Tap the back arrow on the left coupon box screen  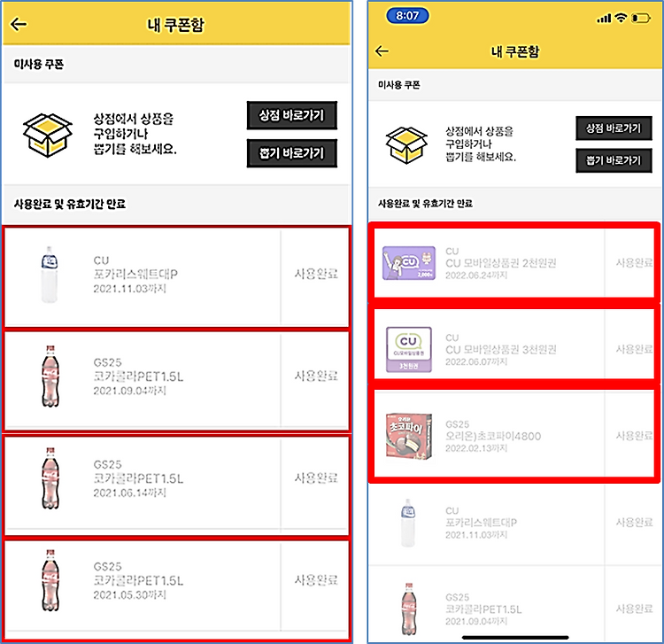point(19,24)
